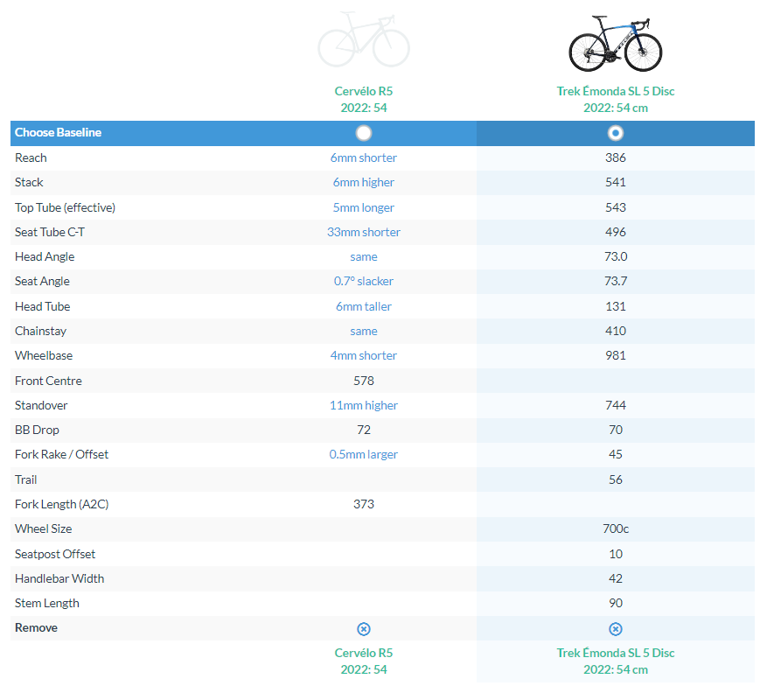Click '5mm longer' top tube difference

pos(364,207)
